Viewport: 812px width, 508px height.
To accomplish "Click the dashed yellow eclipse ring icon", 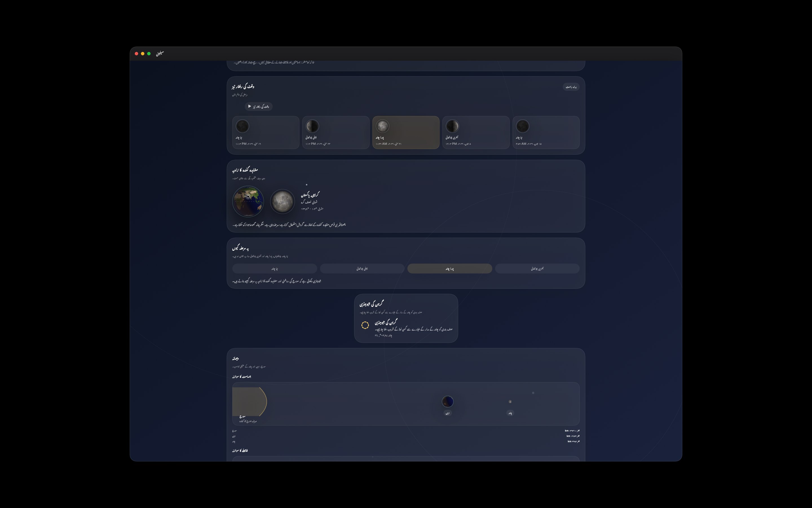I will point(365,325).
